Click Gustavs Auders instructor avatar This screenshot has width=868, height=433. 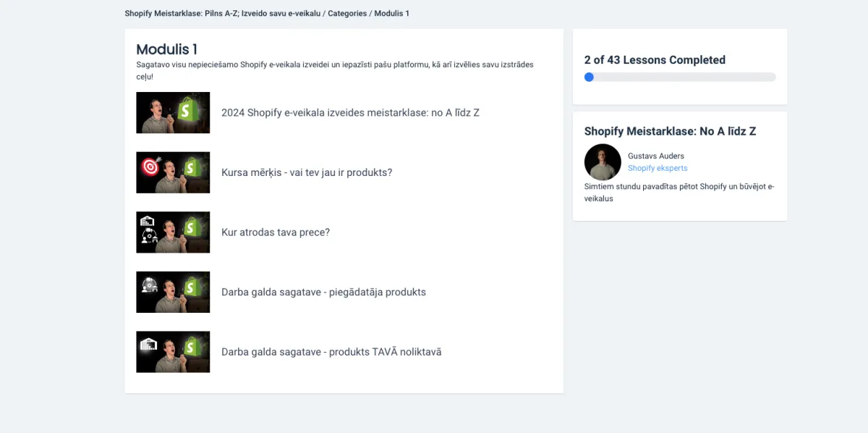click(x=603, y=161)
